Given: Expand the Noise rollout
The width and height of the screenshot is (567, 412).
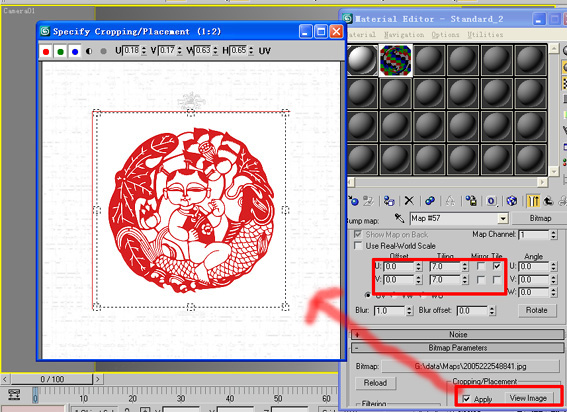Looking at the screenshot, I should point(457,335).
